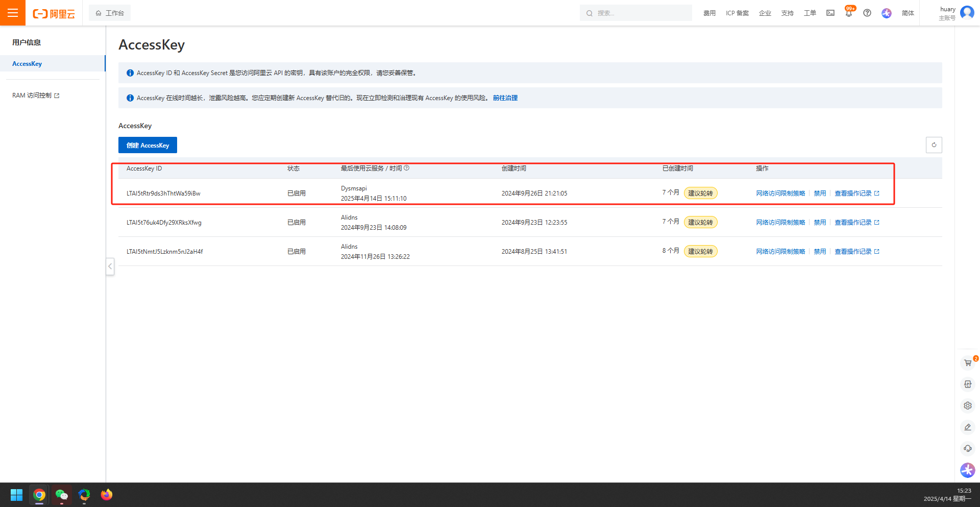The width and height of the screenshot is (980, 507).
Task: Open the feedback pencil icon
Action: 967,427
